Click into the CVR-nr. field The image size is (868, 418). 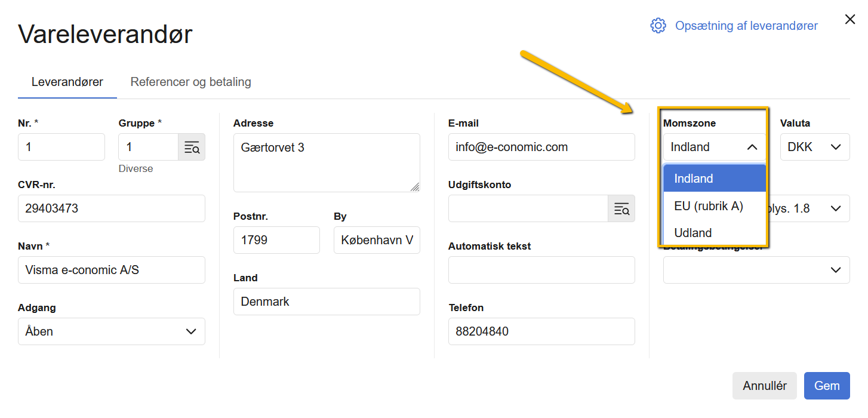coord(111,208)
